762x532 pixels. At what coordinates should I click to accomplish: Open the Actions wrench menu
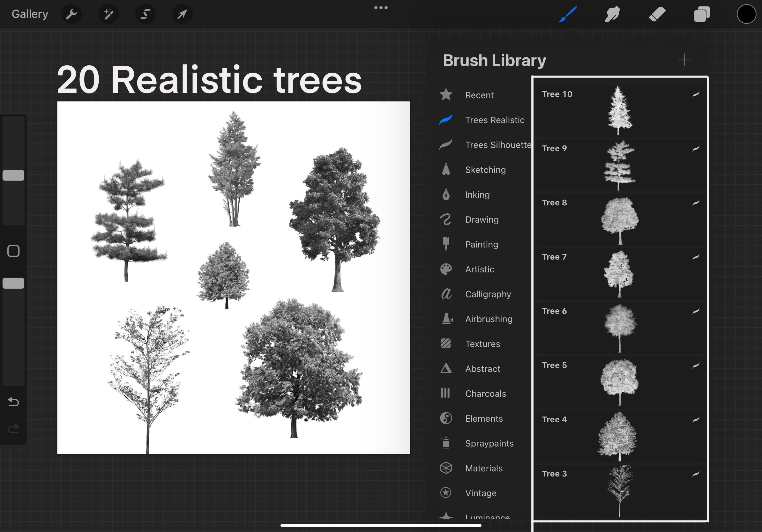71,14
